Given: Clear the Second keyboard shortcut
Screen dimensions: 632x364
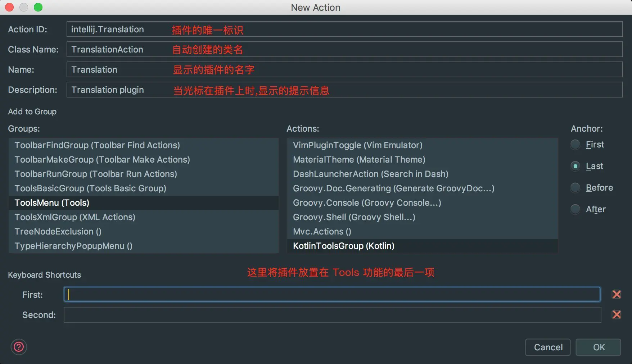Looking at the screenshot, I should tap(616, 315).
